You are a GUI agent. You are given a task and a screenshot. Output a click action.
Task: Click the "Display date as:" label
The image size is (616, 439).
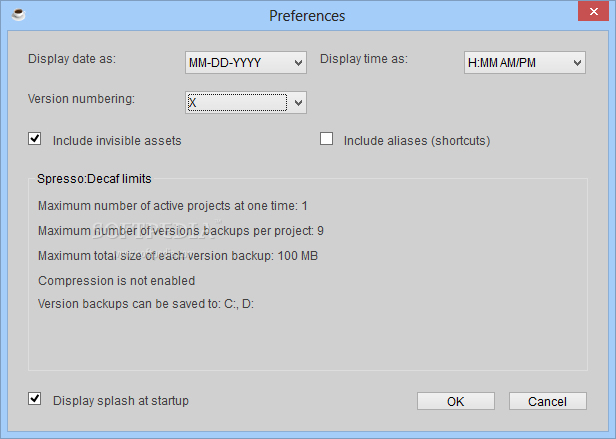pos(72,59)
